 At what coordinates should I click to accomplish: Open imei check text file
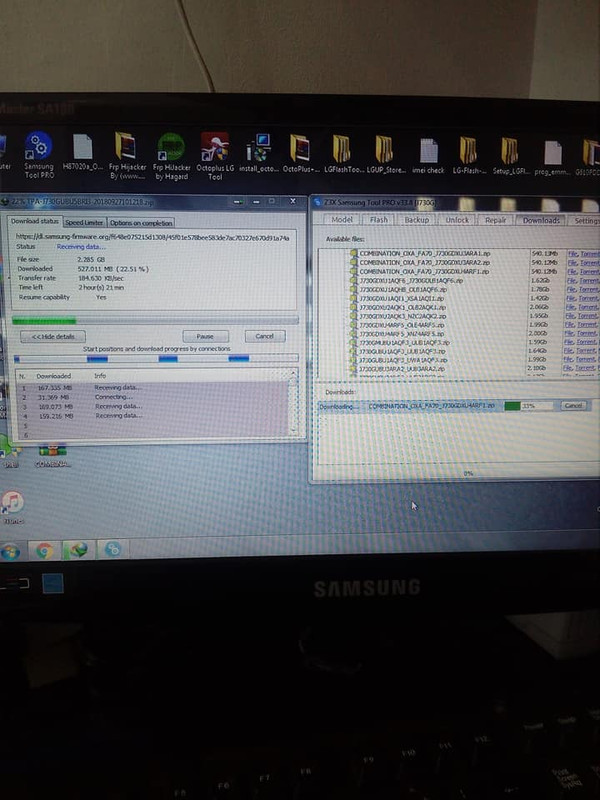428,155
